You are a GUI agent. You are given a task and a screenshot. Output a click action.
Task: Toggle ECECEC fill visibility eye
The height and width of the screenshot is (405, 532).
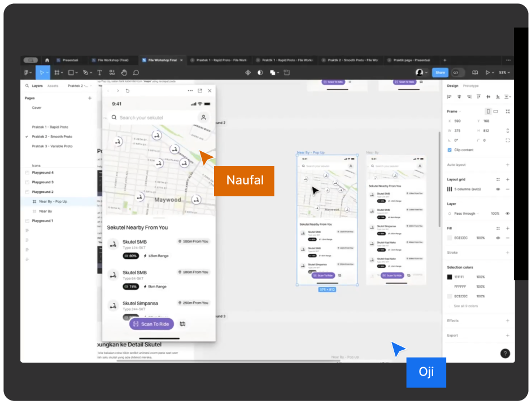coord(498,238)
